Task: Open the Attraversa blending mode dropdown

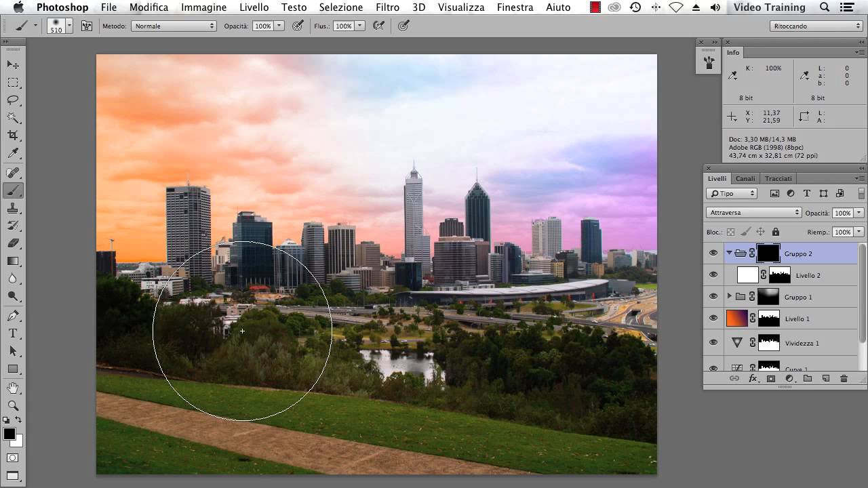Action: click(x=753, y=213)
